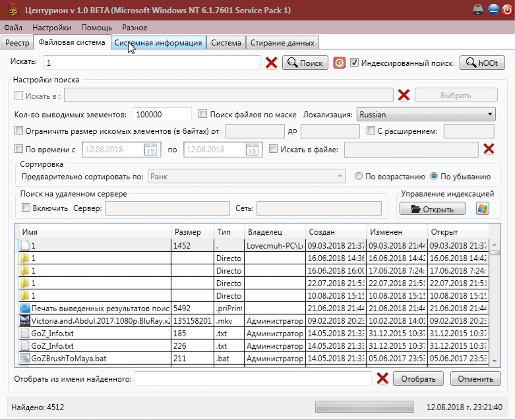Image resolution: width=515 pixels, height=420 pixels.
Task: Open the Настройки menu
Action: 51,28
